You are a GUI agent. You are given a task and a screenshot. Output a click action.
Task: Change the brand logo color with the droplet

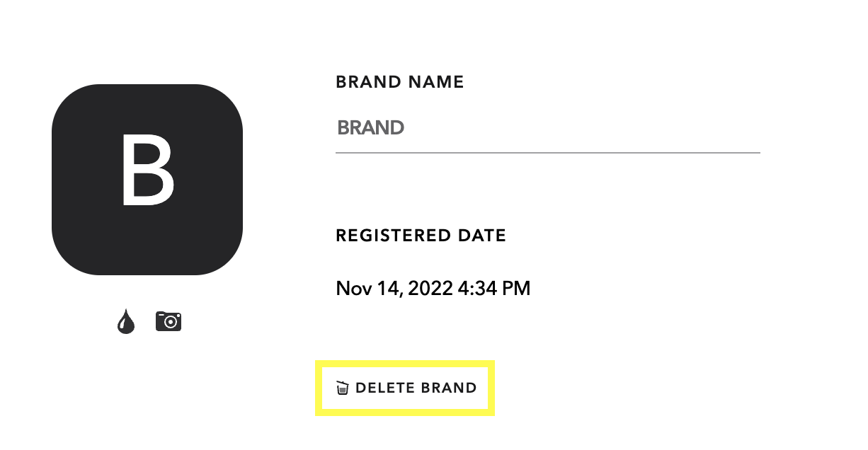(x=126, y=322)
